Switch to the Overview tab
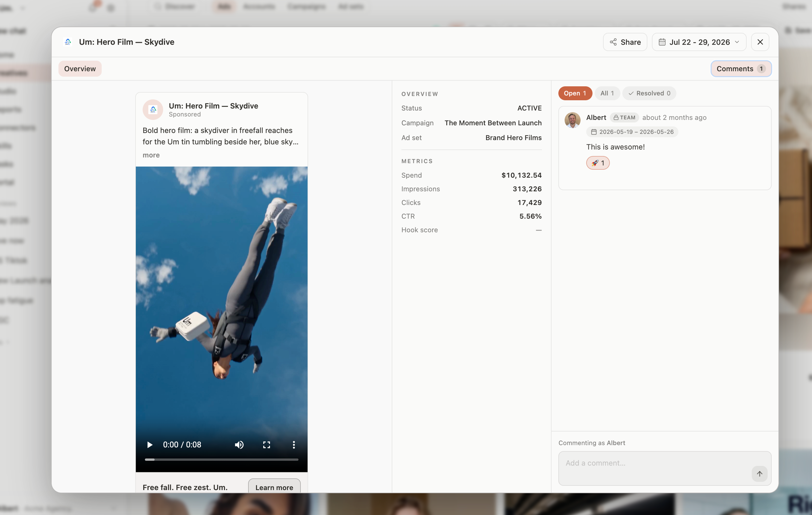812x515 pixels. [80, 69]
